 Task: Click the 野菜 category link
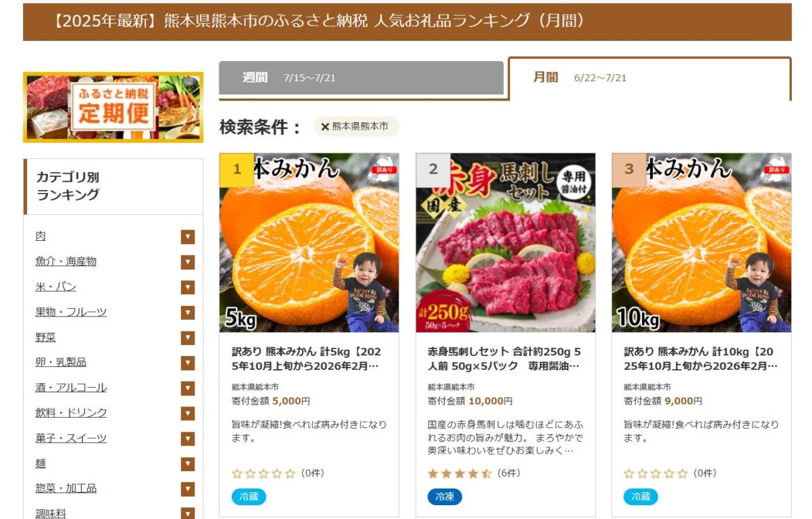click(x=45, y=337)
